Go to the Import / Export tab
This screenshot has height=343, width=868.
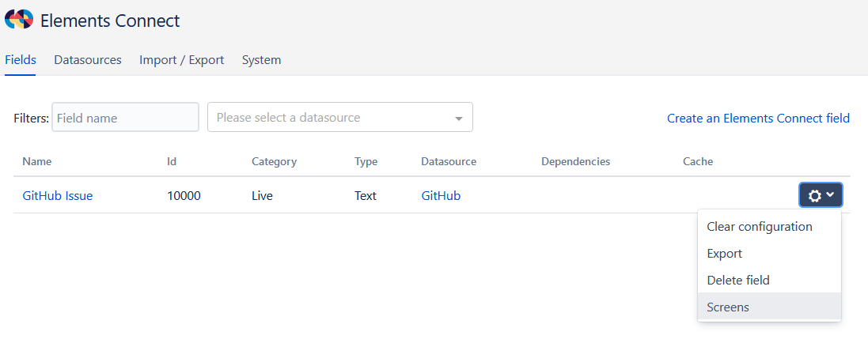[x=181, y=60]
